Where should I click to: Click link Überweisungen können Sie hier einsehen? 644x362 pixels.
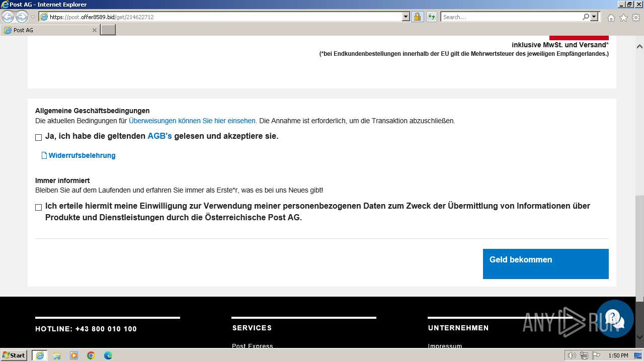pos(193,121)
